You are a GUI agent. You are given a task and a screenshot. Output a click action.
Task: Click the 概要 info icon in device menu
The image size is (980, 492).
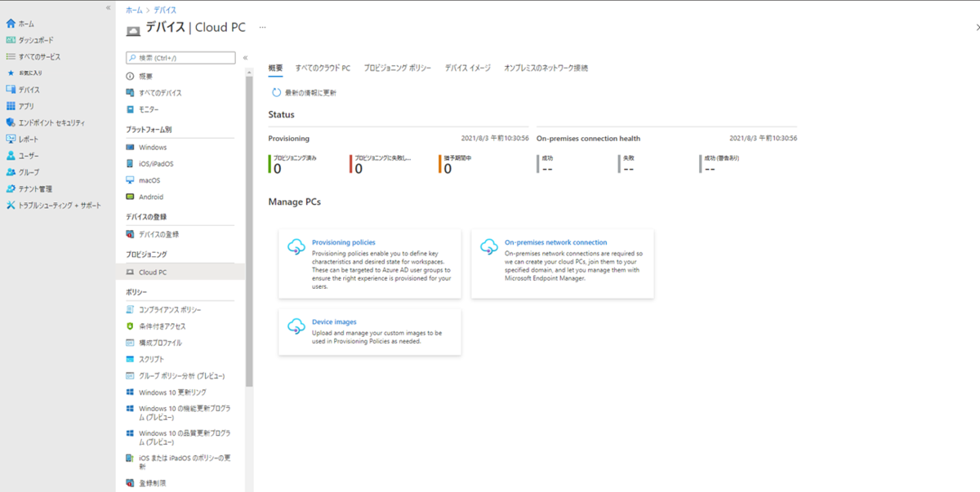[130, 76]
